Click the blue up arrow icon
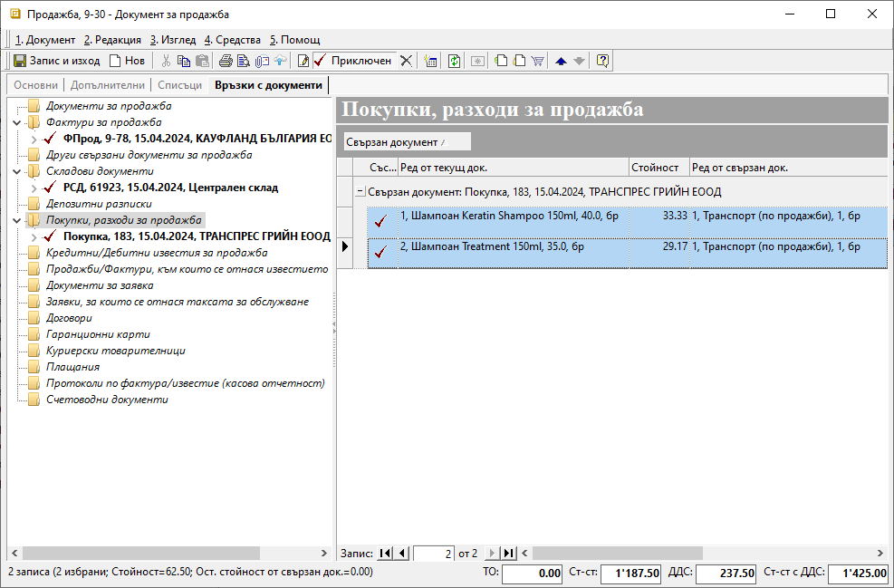 coord(561,61)
